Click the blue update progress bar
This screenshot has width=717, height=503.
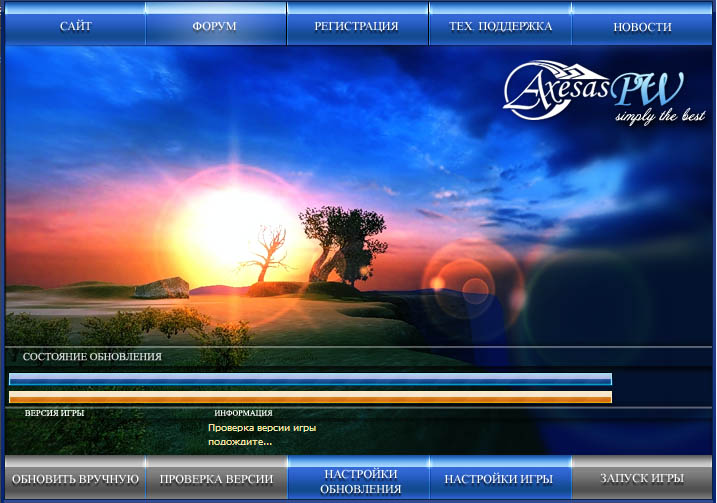click(x=310, y=379)
